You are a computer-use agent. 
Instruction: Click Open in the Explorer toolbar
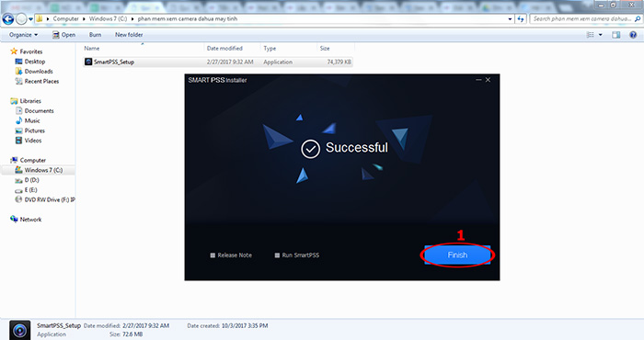(x=63, y=35)
